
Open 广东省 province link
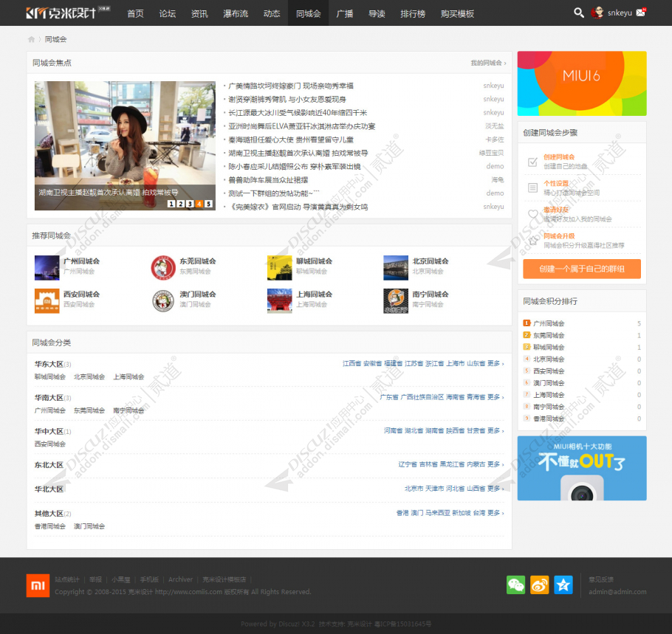coord(388,397)
